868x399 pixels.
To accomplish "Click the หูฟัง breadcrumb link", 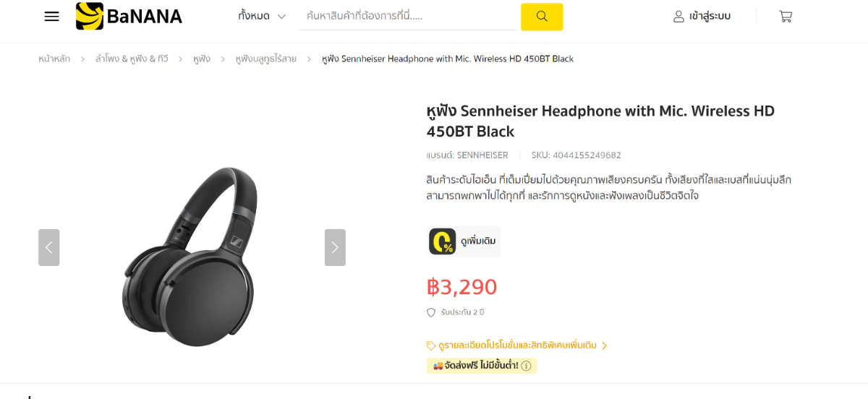I will [x=202, y=59].
